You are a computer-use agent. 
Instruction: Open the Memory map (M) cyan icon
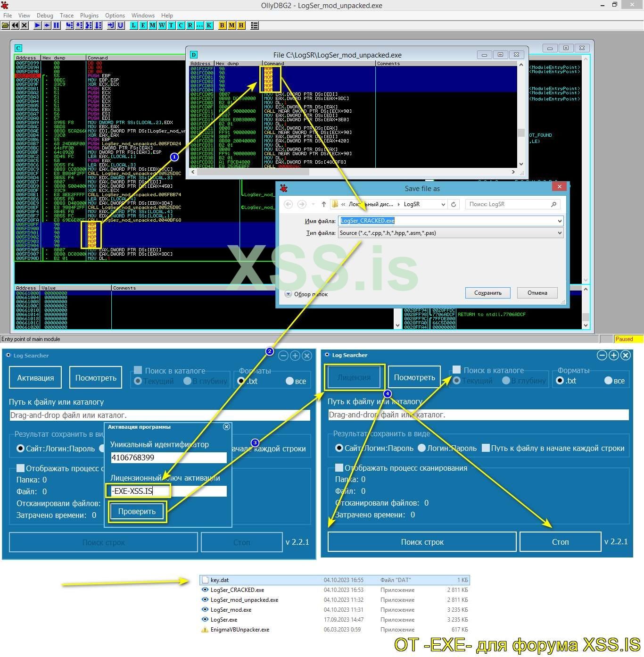pyautogui.click(x=153, y=25)
